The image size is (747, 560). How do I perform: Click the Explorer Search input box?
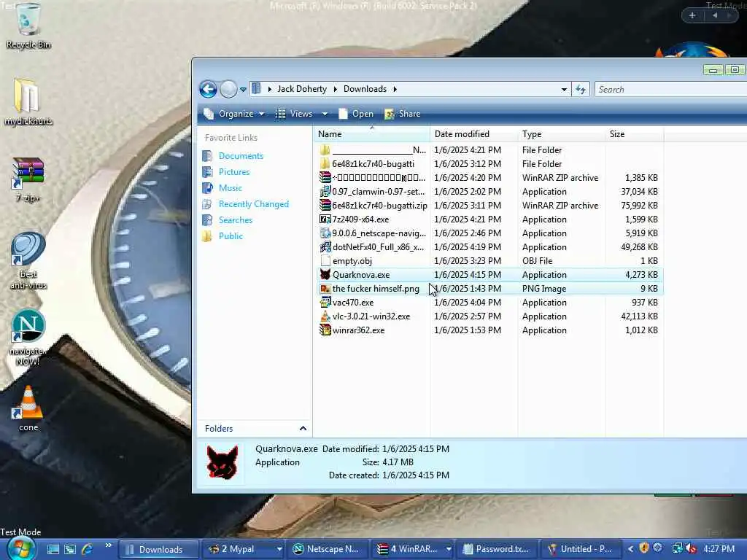671,90
